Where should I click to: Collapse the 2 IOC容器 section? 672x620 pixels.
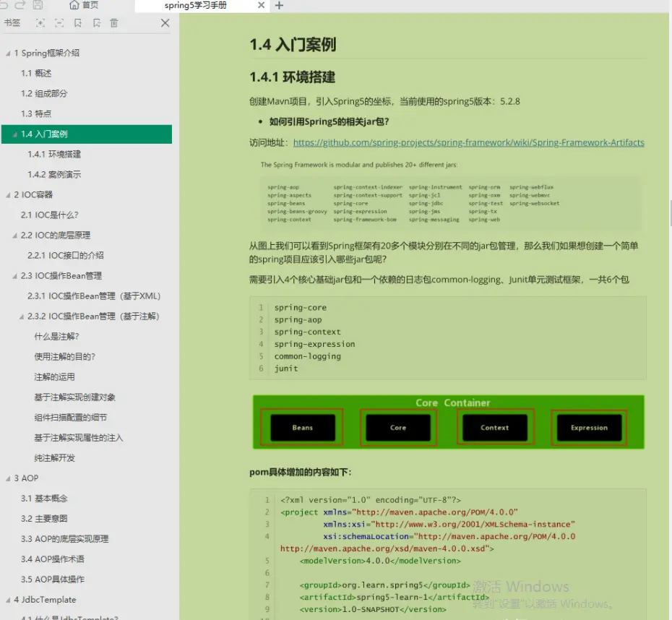point(6,194)
